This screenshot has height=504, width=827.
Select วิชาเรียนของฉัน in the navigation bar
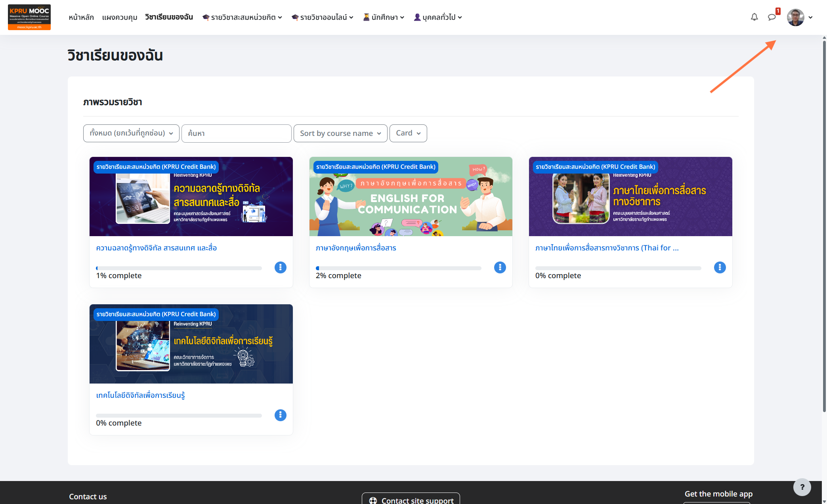coord(169,17)
